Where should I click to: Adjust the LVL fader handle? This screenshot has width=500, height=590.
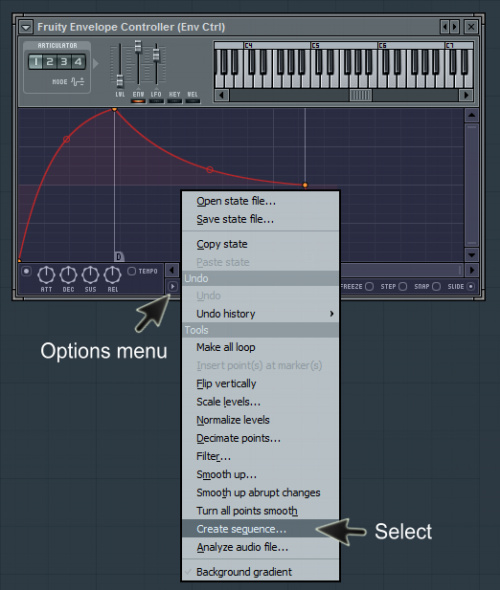point(120,80)
